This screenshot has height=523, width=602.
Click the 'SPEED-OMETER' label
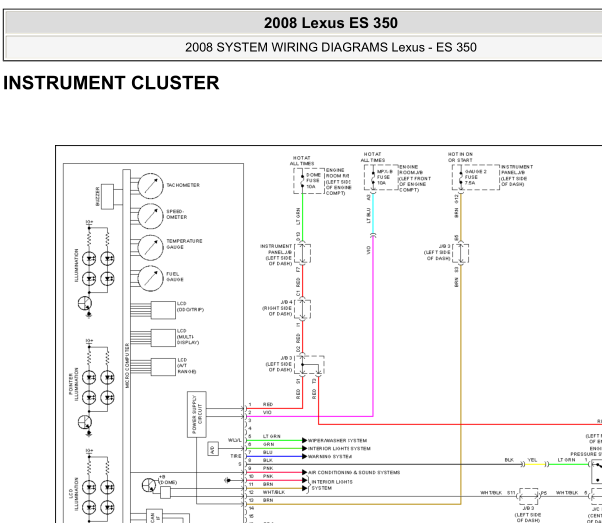pos(177,214)
